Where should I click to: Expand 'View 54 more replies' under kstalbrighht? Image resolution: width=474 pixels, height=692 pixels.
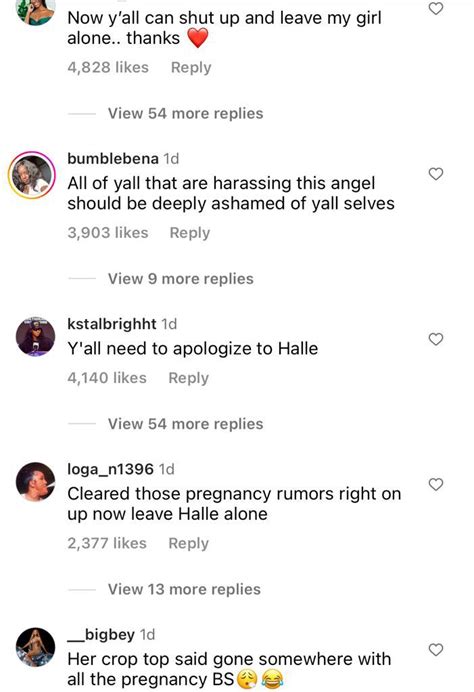click(x=185, y=424)
